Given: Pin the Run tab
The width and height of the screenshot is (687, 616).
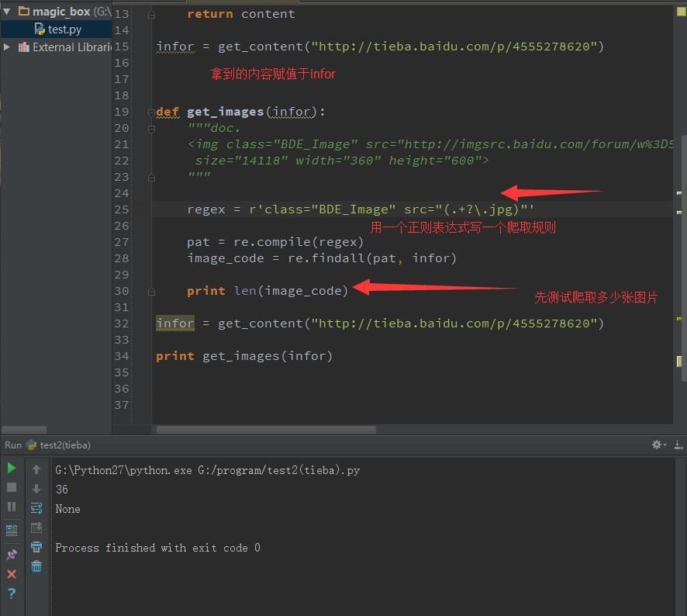Looking at the screenshot, I should point(12,554).
